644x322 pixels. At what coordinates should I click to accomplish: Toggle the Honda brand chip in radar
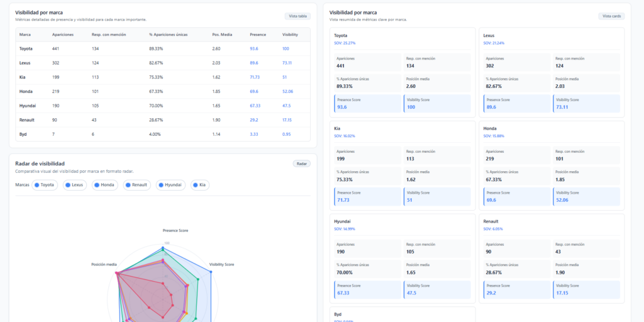point(106,185)
